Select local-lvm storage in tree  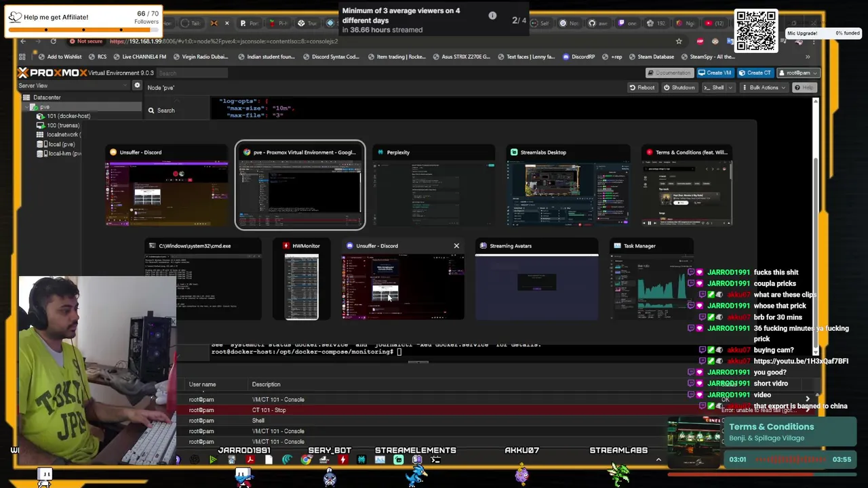pos(60,154)
